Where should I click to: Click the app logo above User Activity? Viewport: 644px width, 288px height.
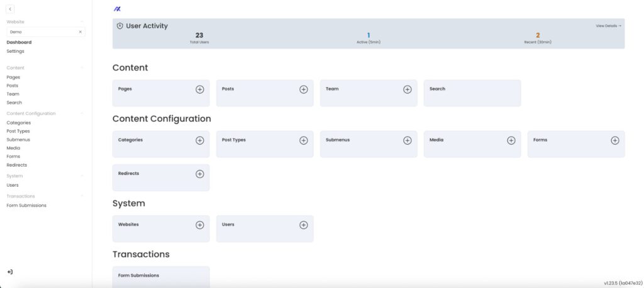click(118, 9)
